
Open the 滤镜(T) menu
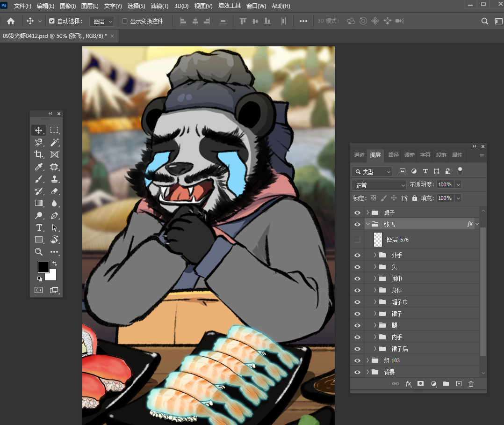pos(159,6)
